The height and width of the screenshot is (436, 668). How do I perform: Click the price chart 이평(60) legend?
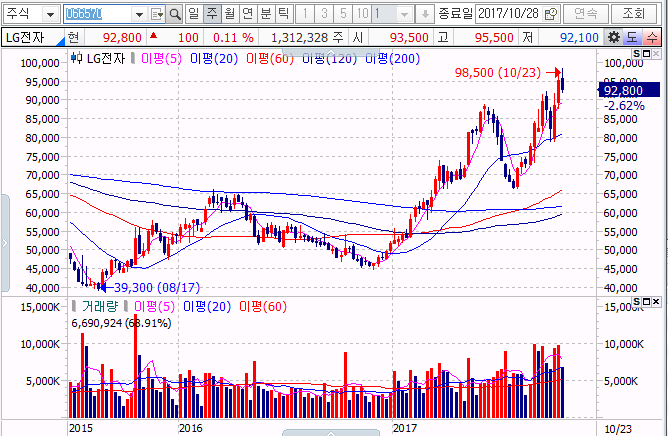point(270,58)
